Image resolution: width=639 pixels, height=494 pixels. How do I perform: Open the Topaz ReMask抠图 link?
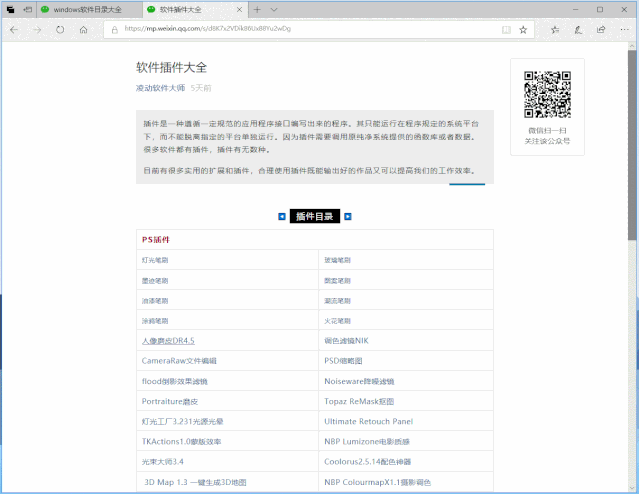(x=359, y=401)
